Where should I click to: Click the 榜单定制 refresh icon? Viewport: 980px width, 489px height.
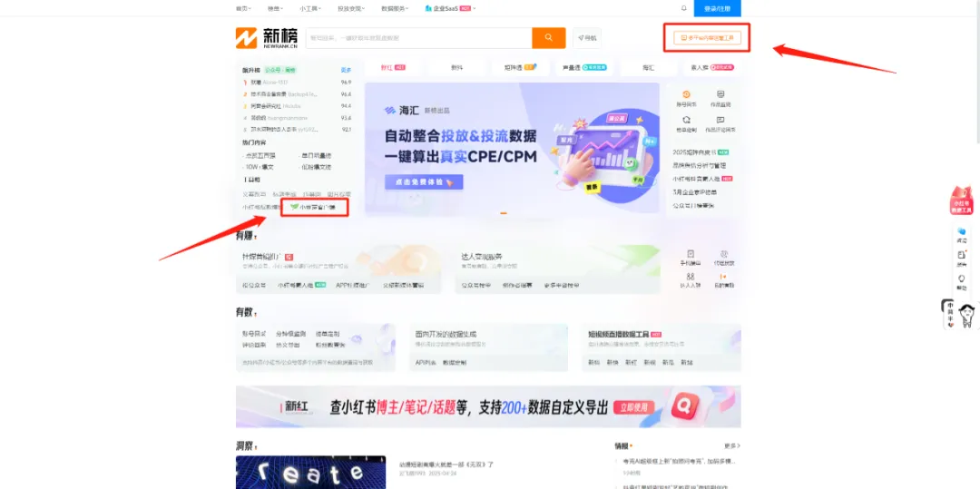point(686,119)
